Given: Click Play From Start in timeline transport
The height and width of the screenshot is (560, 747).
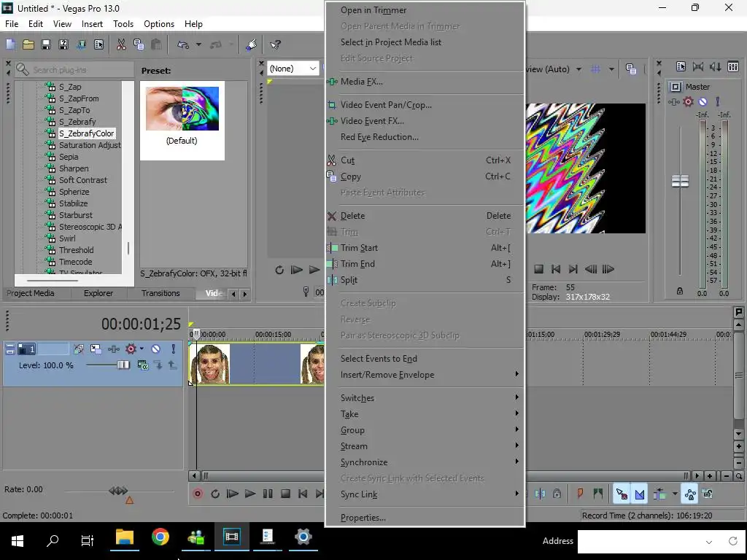Looking at the screenshot, I should [x=232, y=494].
